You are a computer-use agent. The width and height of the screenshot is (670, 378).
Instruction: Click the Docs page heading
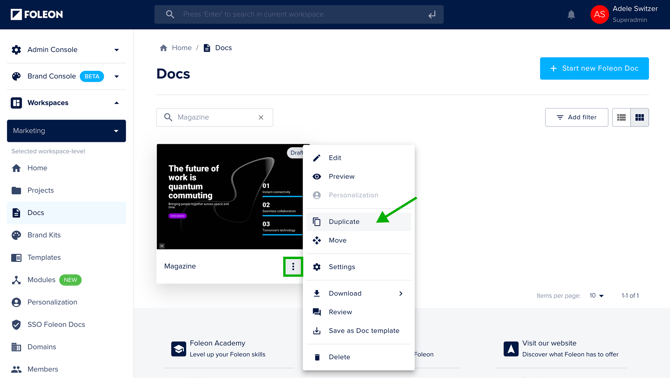click(173, 74)
